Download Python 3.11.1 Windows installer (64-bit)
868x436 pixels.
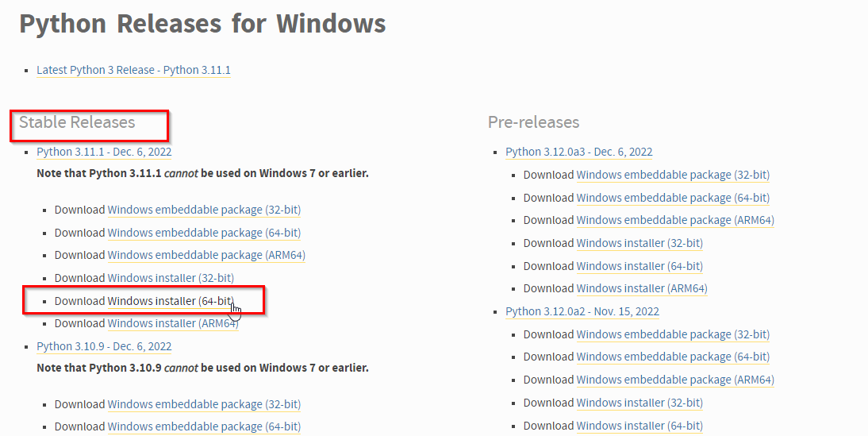click(171, 301)
